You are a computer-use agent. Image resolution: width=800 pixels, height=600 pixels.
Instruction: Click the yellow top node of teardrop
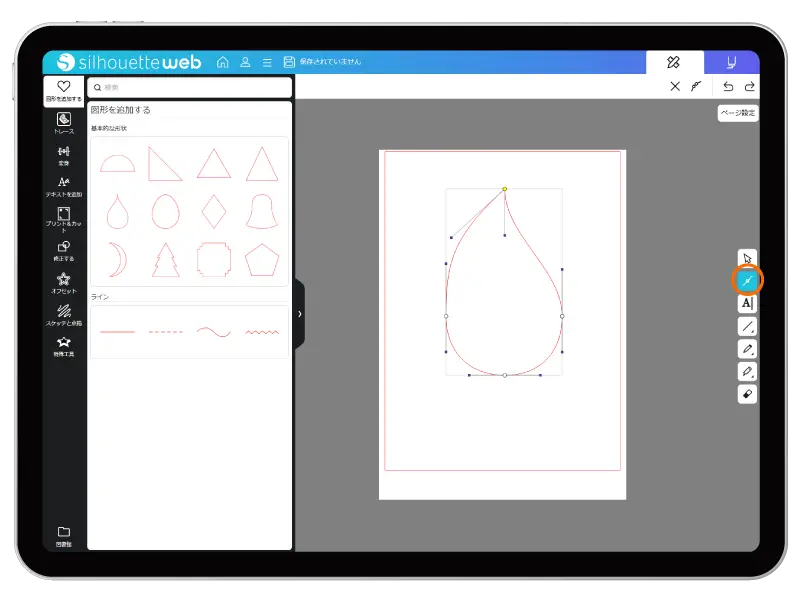pyautogui.click(x=504, y=188)
